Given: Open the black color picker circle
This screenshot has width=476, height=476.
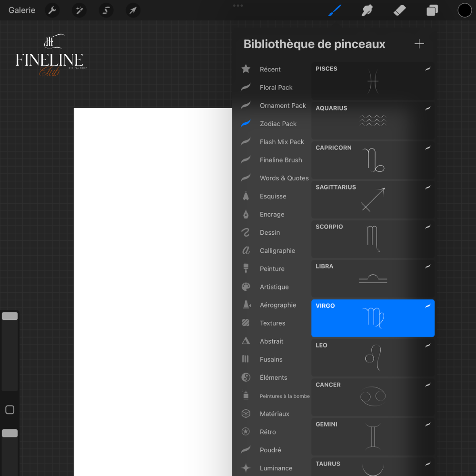Looking at the screenshot, I should [x=465, y=10].
